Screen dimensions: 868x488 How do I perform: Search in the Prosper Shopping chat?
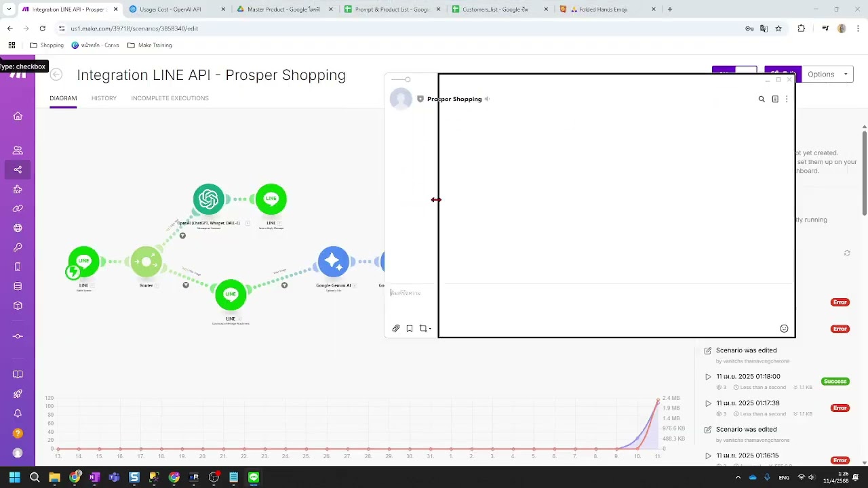click(762, 99)
